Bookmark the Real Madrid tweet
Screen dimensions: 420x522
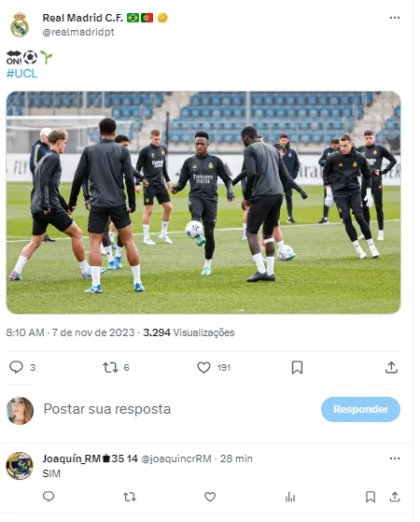coord(297,368)
